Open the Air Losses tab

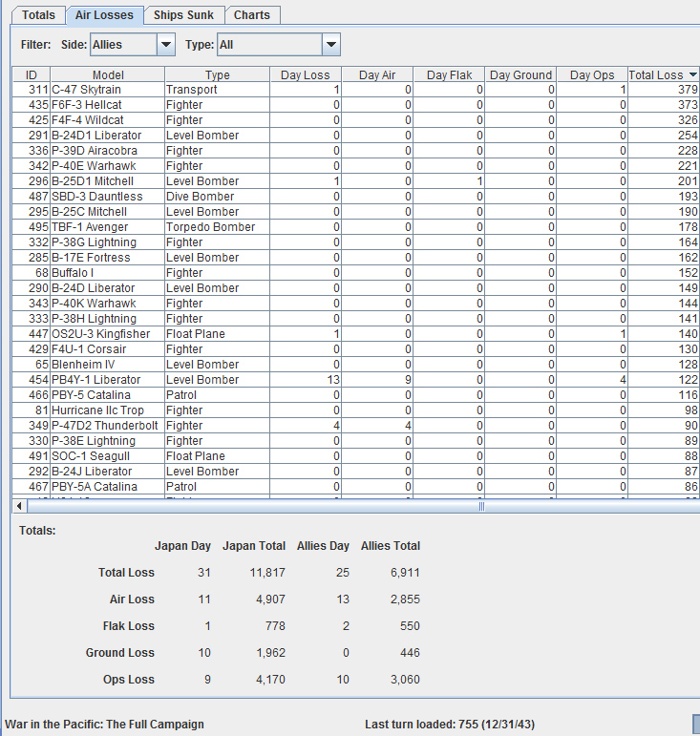104,15
